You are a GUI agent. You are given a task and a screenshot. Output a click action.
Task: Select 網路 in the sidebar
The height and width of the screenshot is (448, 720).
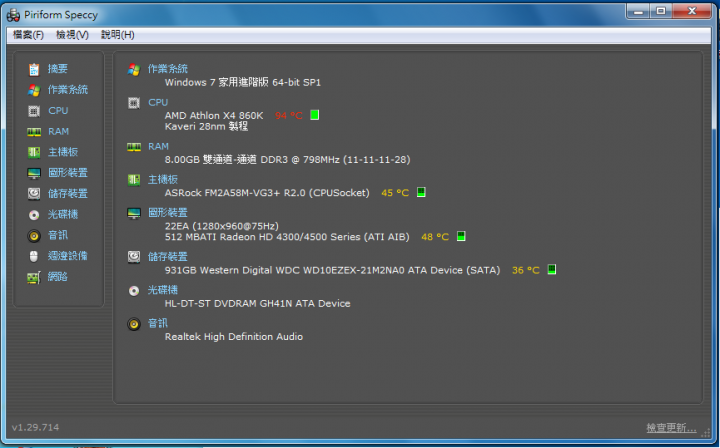click(58, 276)
